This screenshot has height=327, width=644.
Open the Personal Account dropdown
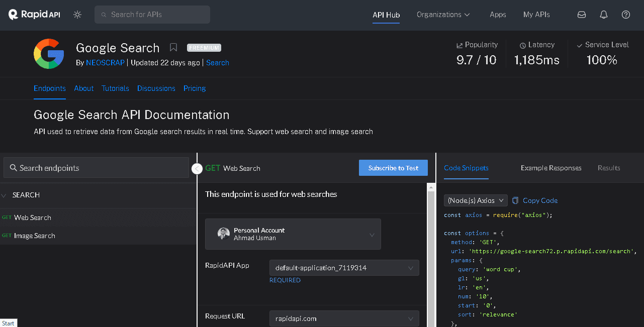pyautogui.click(x=293, y=234)
